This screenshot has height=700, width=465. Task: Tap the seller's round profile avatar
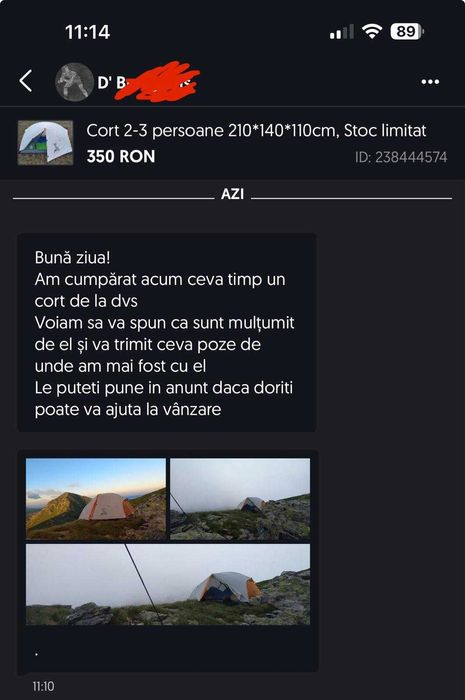[x=74, y=82]
